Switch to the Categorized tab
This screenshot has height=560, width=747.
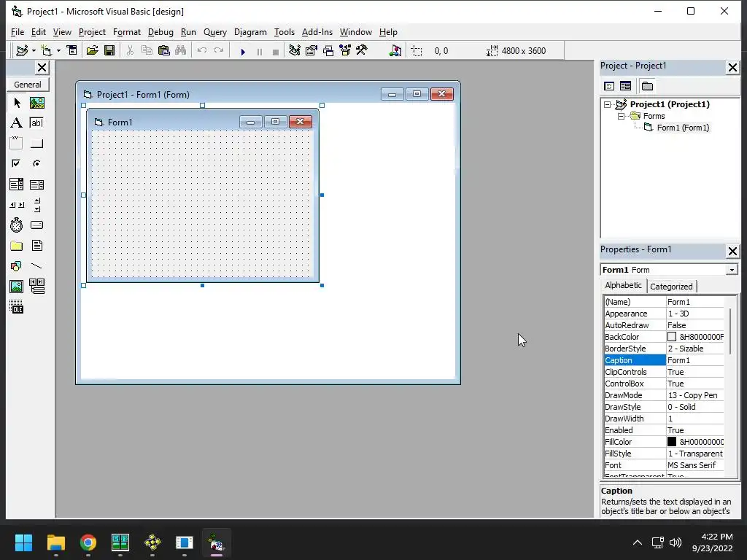tap(671, 287)
